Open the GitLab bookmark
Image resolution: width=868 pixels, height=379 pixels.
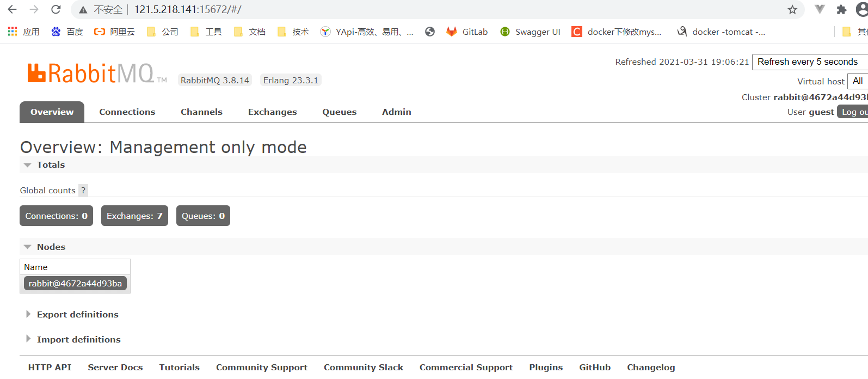pos(467,32)
